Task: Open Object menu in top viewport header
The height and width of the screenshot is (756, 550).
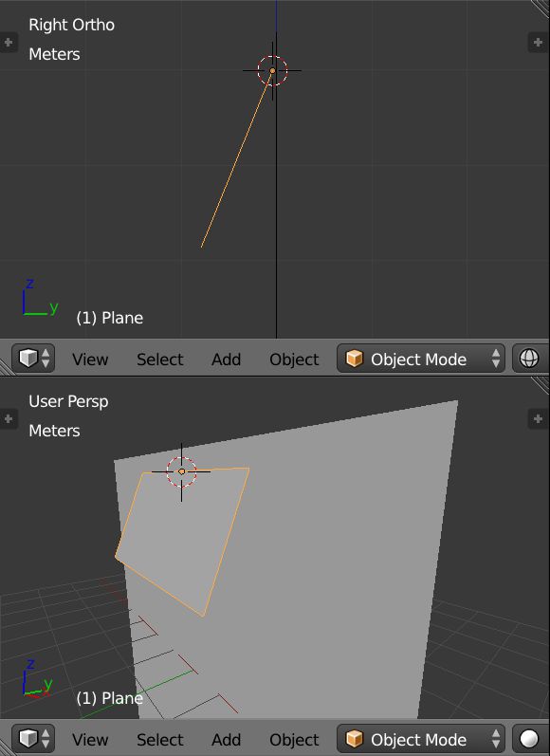Action: pos(294,360)
